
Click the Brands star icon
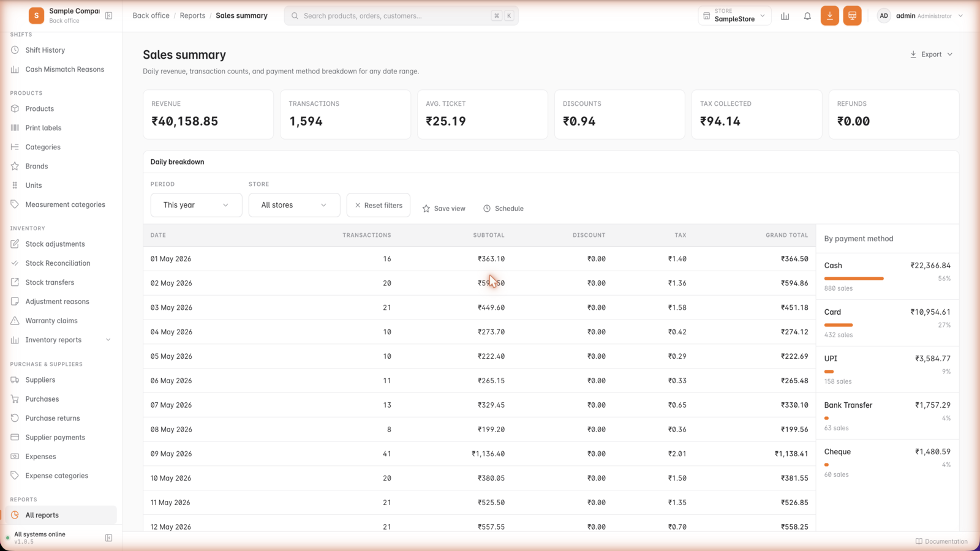15,166
